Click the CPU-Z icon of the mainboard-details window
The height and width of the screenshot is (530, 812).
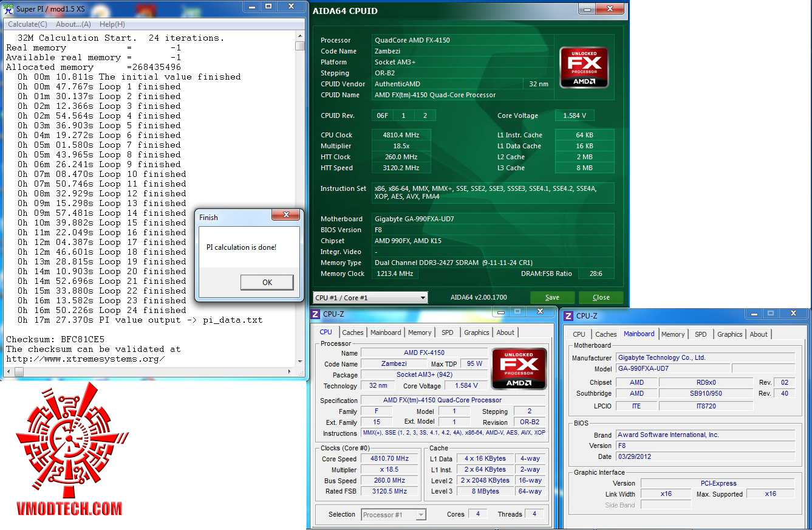(x=568, y=316)
